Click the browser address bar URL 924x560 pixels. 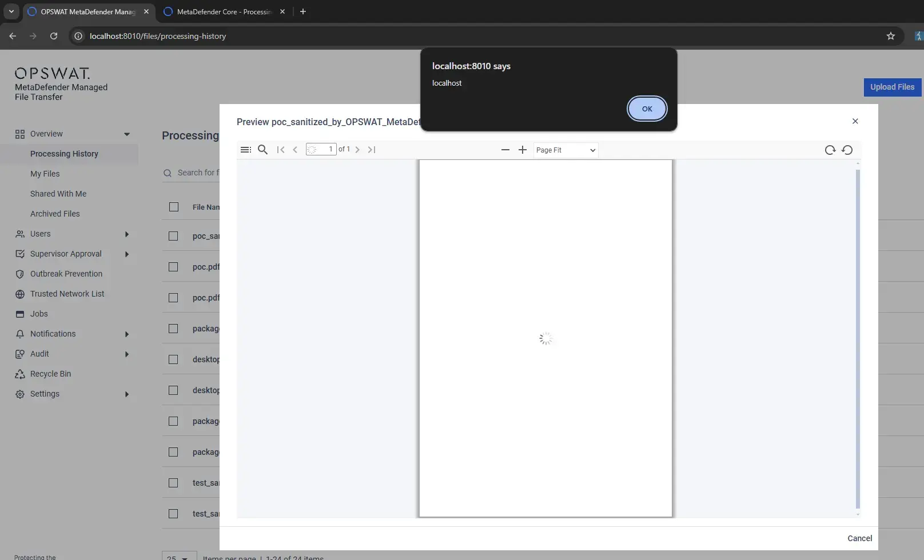(x=158, y=36)
